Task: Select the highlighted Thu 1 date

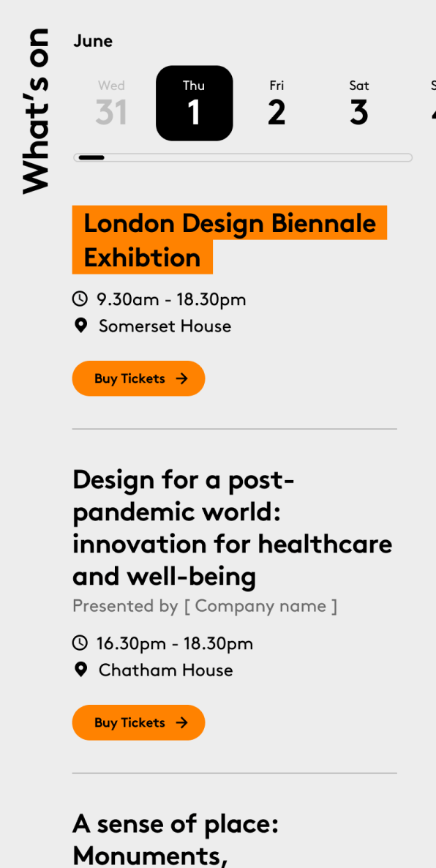Action: [194, 103]
